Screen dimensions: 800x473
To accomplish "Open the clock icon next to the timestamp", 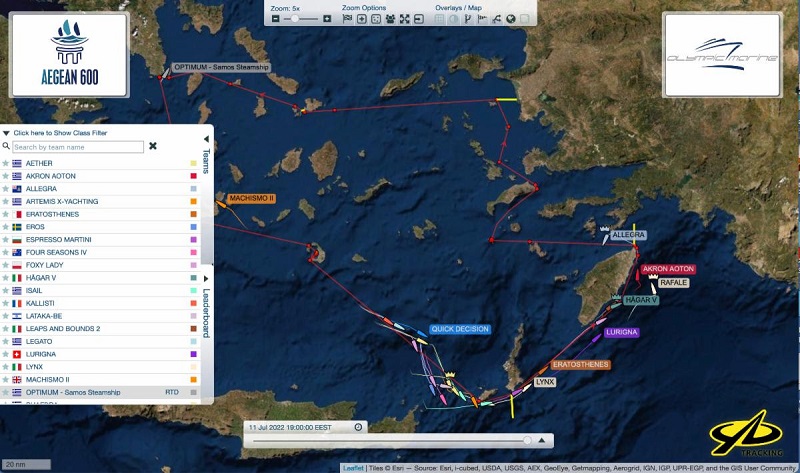I will pos(358,427).
